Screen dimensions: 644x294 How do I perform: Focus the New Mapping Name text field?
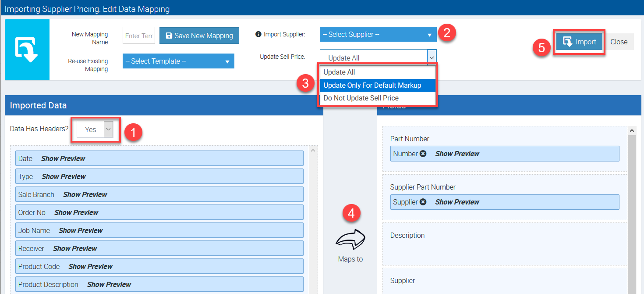point(139,36)
